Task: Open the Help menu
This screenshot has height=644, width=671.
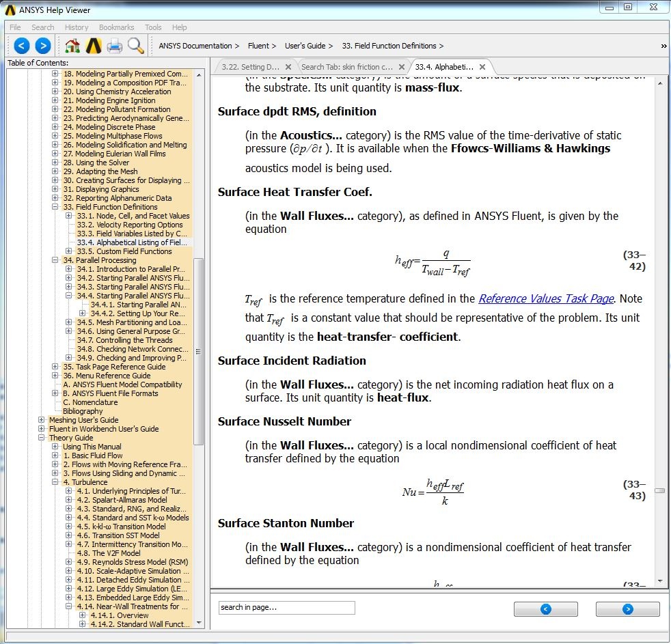Action: tap(179, 27)
